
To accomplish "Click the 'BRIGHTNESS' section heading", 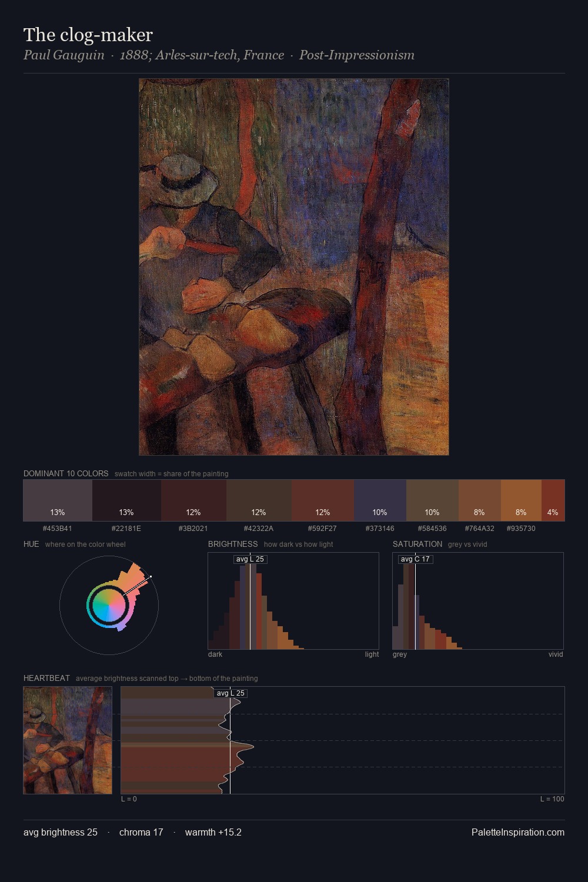I will [x=233, y=544].
